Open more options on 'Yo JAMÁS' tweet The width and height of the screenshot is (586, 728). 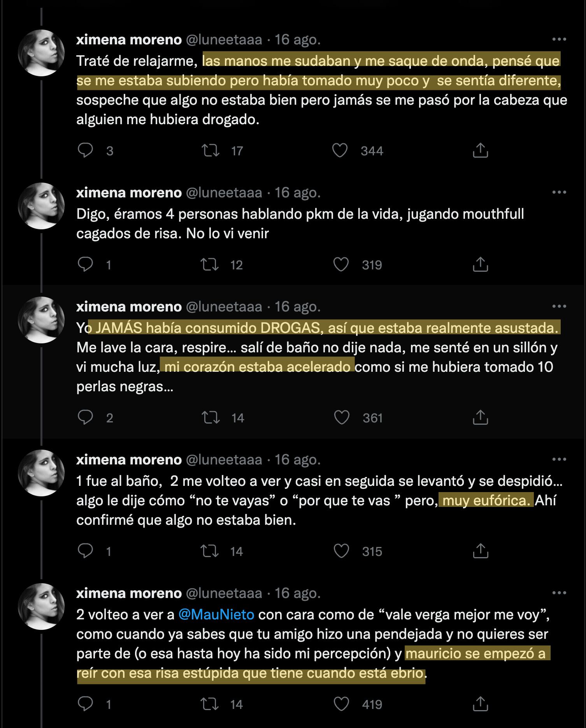559,306
